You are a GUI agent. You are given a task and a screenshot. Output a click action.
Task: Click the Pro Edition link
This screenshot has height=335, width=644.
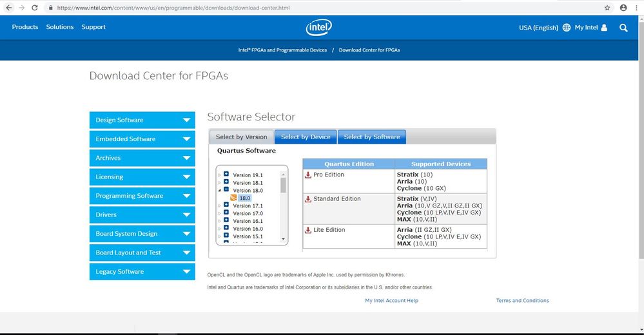click(x=329, y=175)
